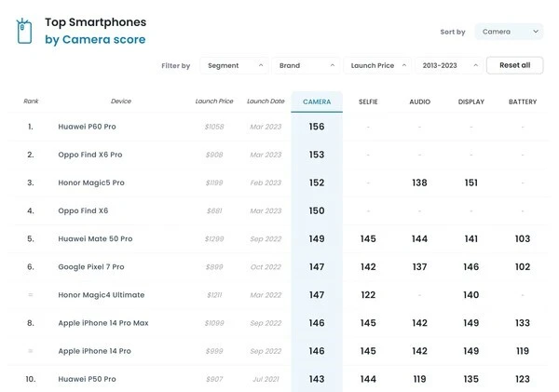Open the Huawei Mate 50 Pro row
This screenshot has height=392, width=559.
click(x=95, y=239)
